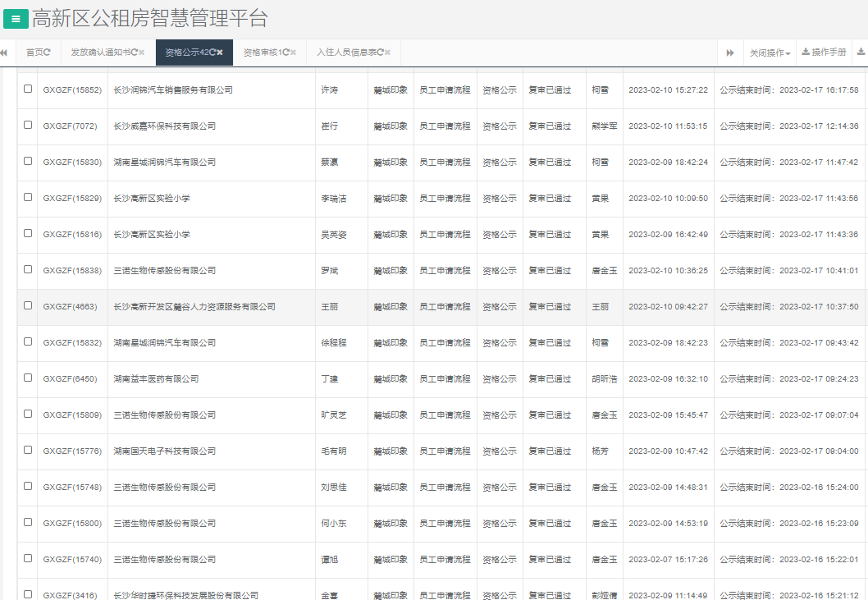This screenshot has height=600, width=868.
Task: Refresh the 发放确认通知书 tab via reload icon
Action: 135,52
